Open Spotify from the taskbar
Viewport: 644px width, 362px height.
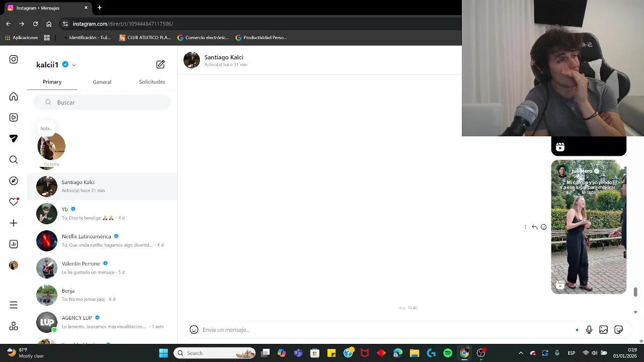click(x=448, y=353)
